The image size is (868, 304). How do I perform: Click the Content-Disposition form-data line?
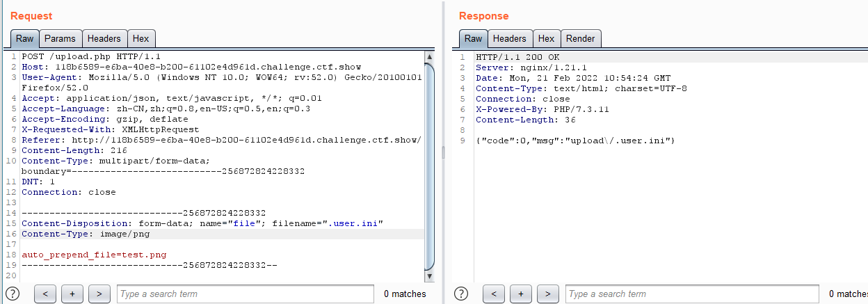202,223
